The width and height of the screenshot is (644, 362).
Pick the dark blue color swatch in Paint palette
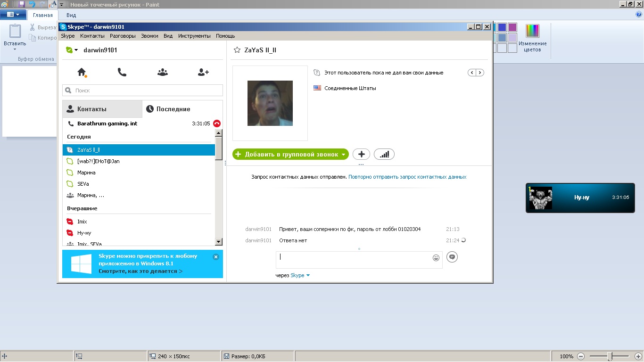tap(502, 27)
